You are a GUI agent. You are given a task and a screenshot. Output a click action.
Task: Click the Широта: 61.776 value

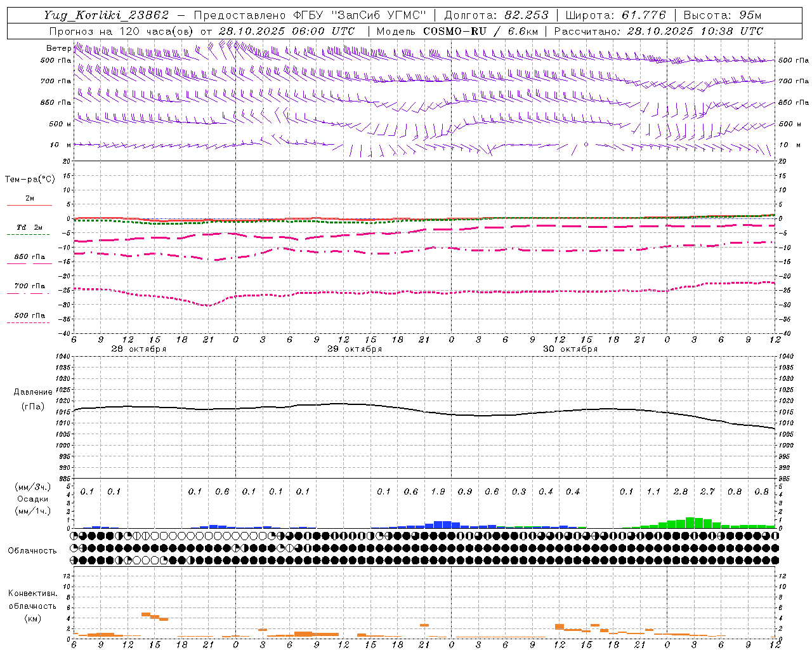pos(615,15)
